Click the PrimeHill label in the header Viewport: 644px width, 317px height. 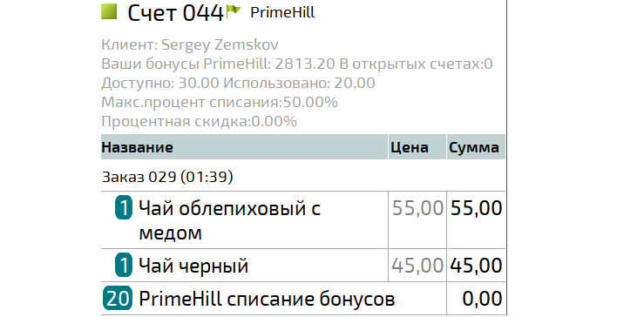(282, 12)
